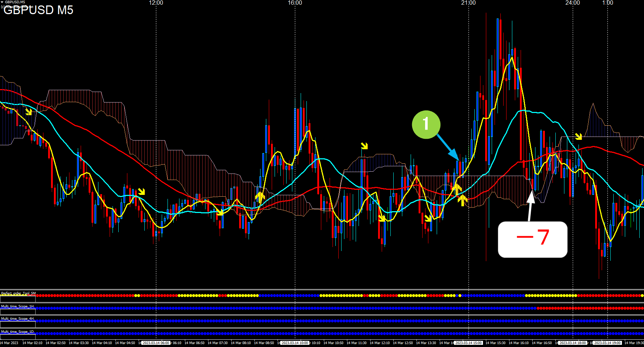644x347 pixels.
Task: Click 14 Mar 02:50 on the time axis
Action: [55, 343]
